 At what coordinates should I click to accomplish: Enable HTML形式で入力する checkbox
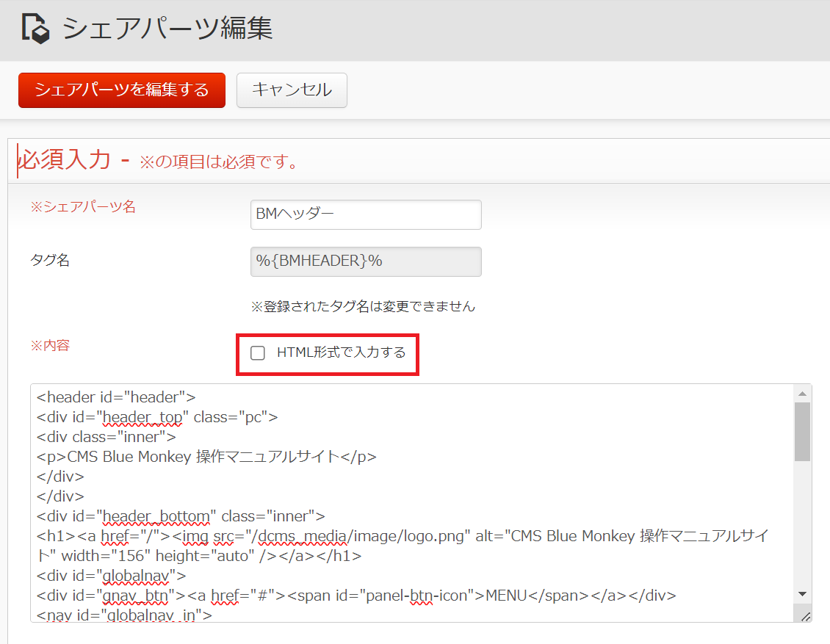click(258, 353)
